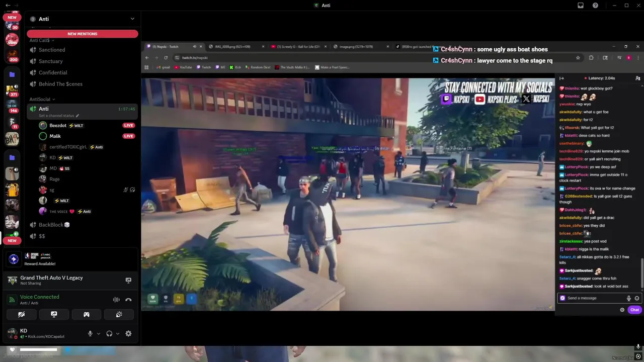Viewport: 644px width, 362px height.
Task: Open server with 11 mentions badge
Action: tap(12, 123)
